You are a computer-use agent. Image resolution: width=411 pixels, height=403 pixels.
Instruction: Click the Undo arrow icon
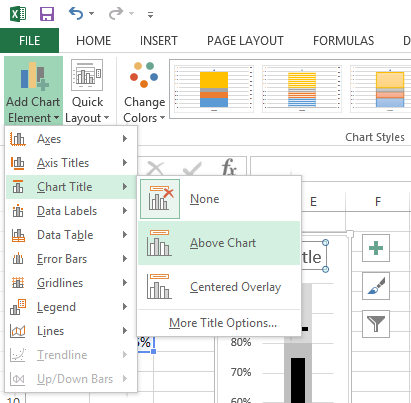76,14
